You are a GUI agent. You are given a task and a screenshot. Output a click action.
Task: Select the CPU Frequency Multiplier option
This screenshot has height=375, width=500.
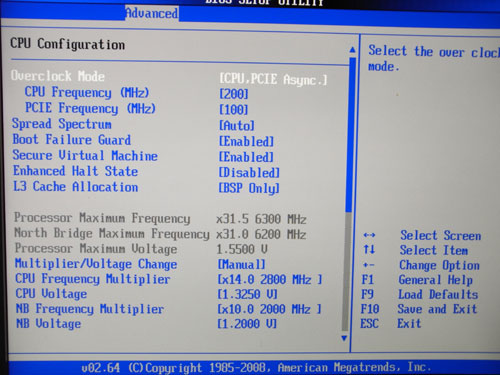93,279
